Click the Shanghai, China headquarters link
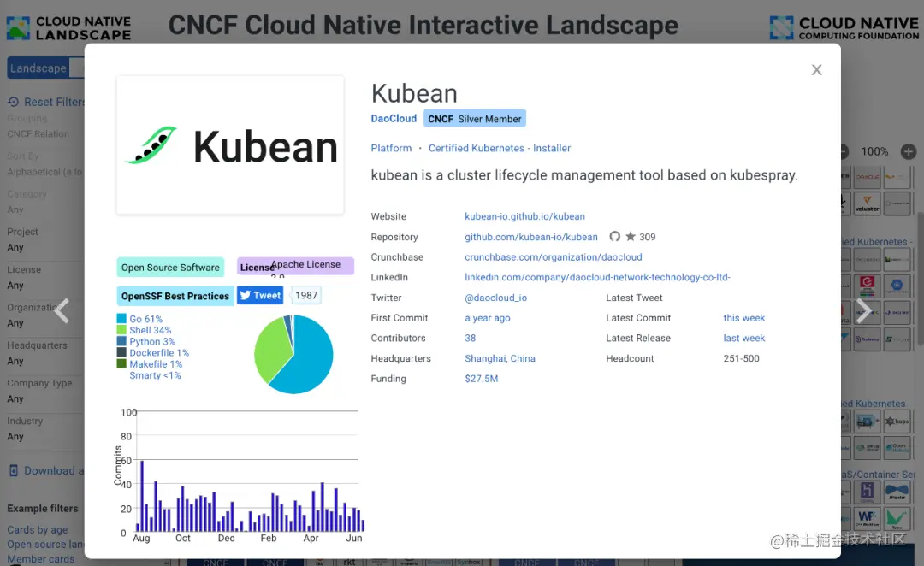Screen dimensions: 924x566 pyautogui.click(x=500, y=358)
